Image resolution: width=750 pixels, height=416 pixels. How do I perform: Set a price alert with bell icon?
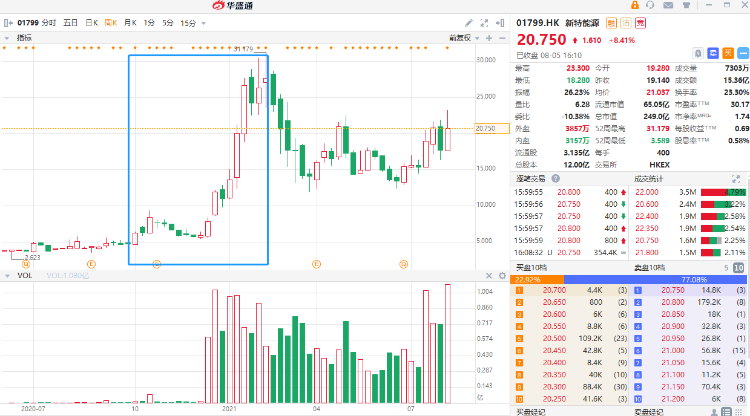(x=698, y=53)
